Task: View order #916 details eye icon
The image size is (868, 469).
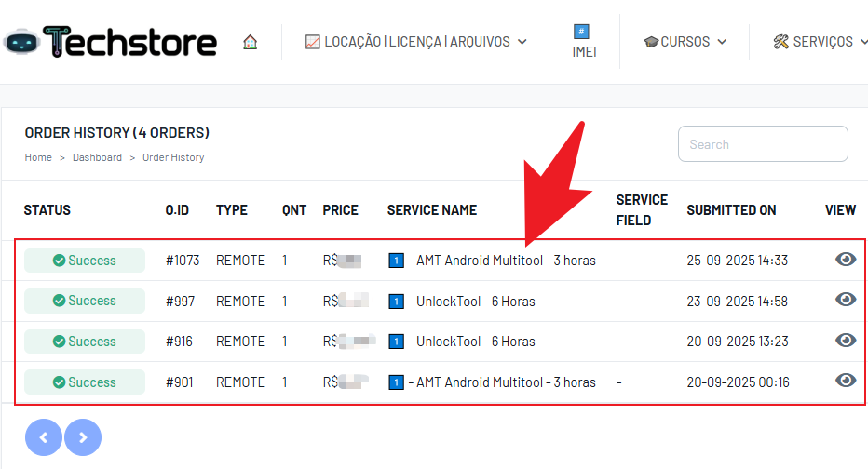Action: 845,341
